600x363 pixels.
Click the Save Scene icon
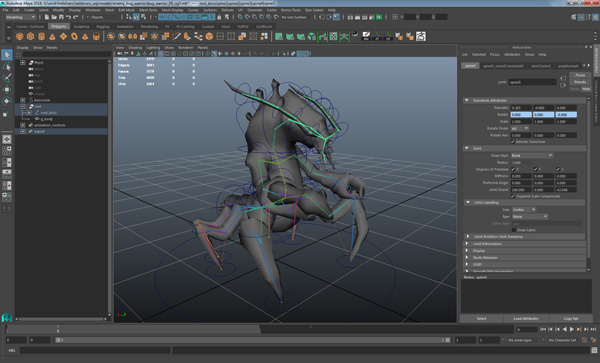tap(61, 17)
